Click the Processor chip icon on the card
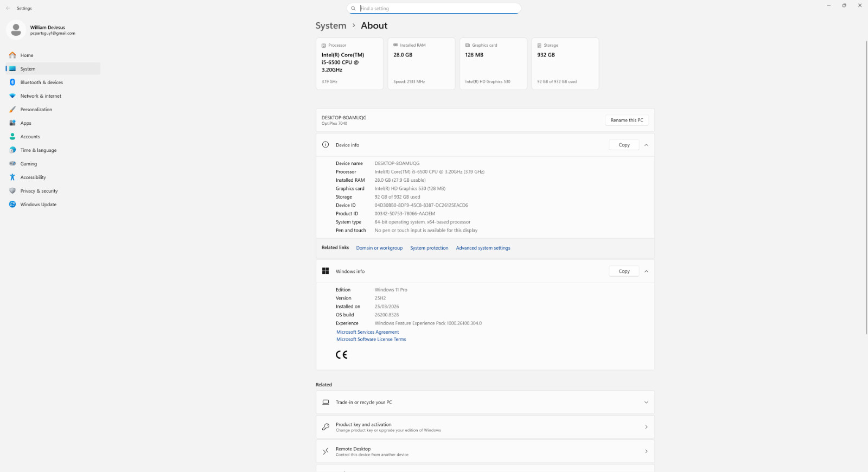Image resolution: width=868 pixels, height=472 pixels. 324,46
